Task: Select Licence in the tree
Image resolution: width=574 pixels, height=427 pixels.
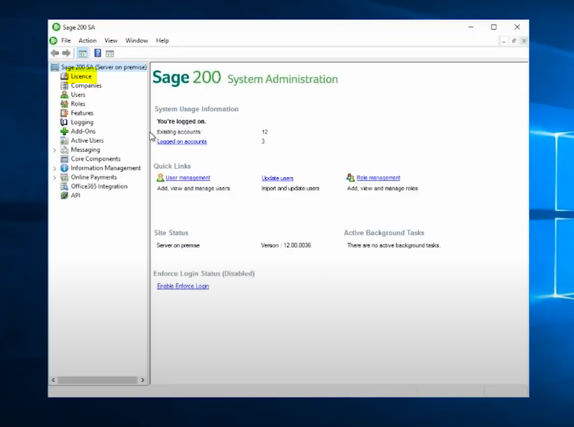Action: (81, 76)
